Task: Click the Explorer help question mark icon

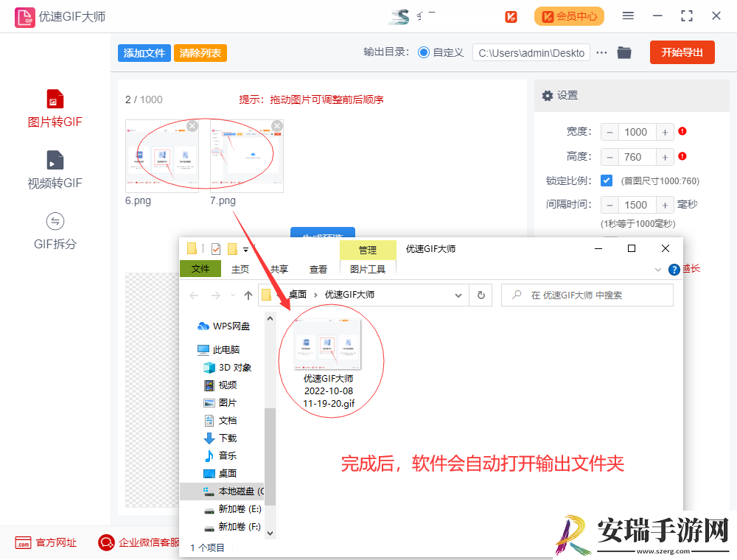Action: [674, 270]
